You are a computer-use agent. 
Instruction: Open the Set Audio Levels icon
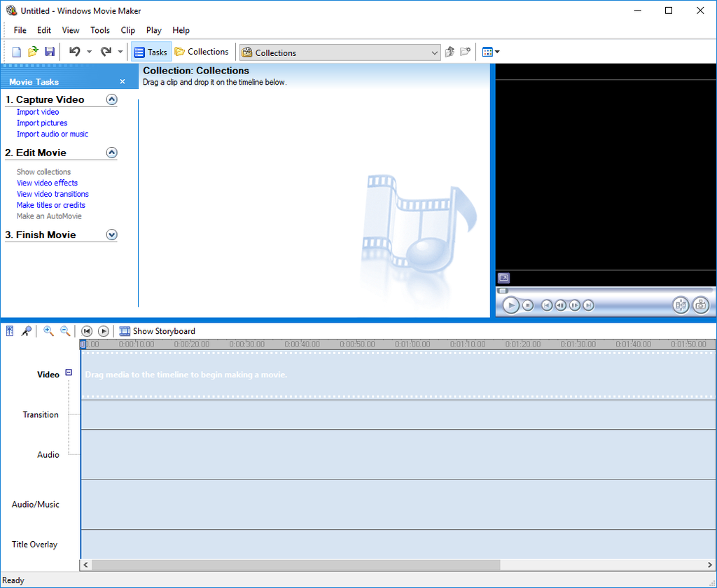[x=9, y=330]
